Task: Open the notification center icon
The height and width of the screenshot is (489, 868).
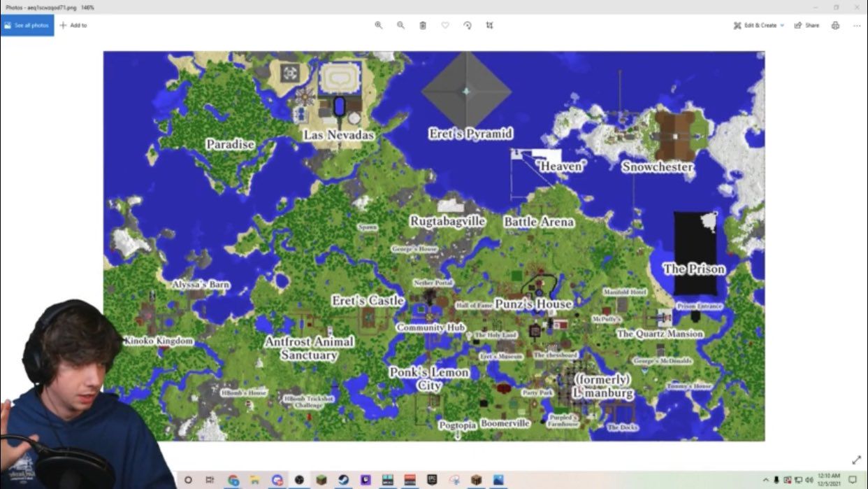Action: point(852,480)
